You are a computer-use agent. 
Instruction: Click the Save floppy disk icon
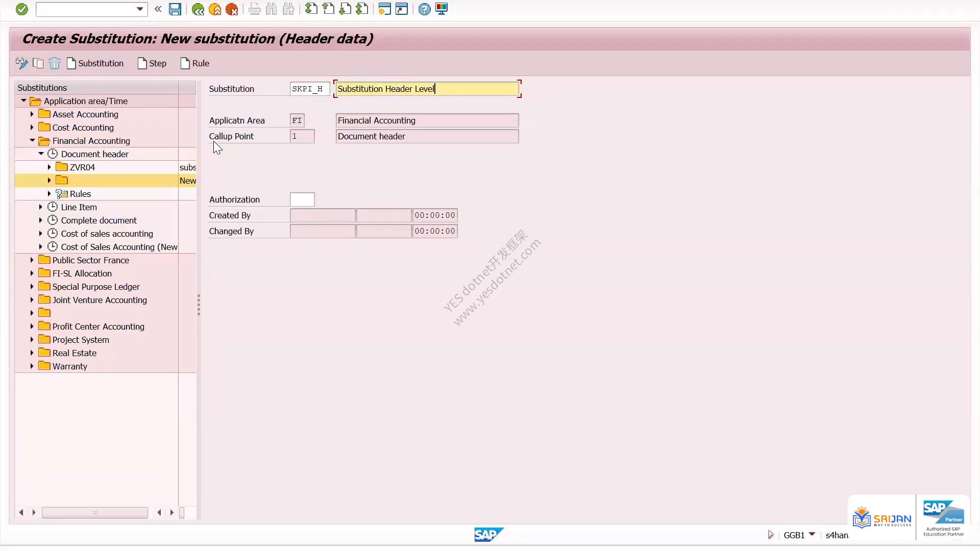175,9
